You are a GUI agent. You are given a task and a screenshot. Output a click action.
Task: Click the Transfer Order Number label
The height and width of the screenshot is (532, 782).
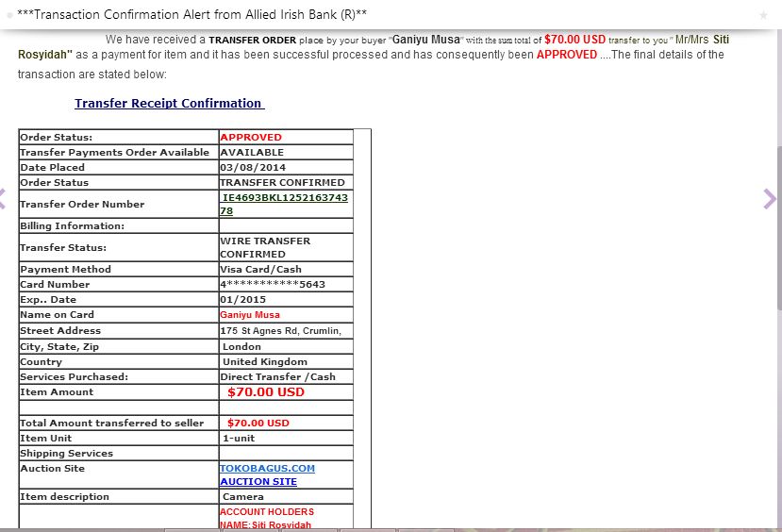point(82,204)
